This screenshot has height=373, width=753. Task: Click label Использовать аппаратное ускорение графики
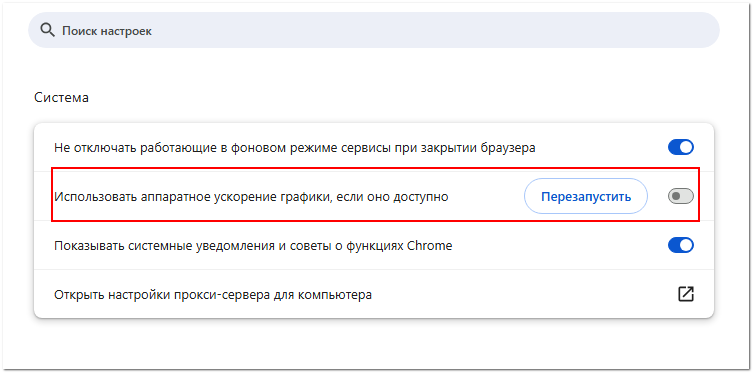click(251, 197)
